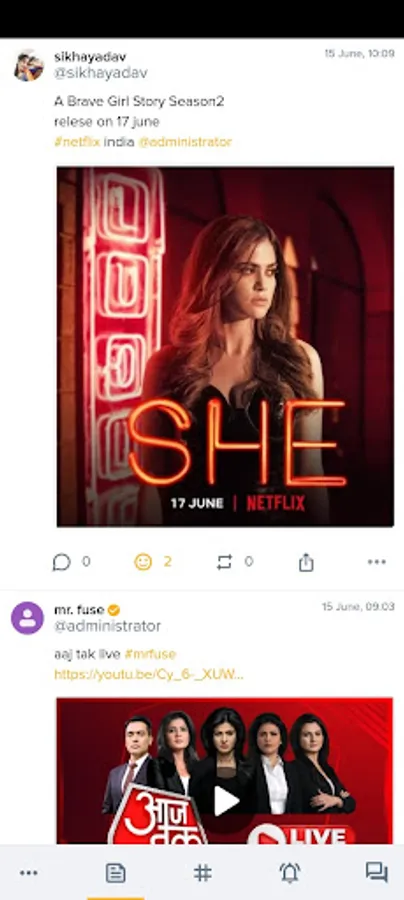Open the youtu.be link
The width and height of the screenshot is (404, 900).
coord(149,674)
